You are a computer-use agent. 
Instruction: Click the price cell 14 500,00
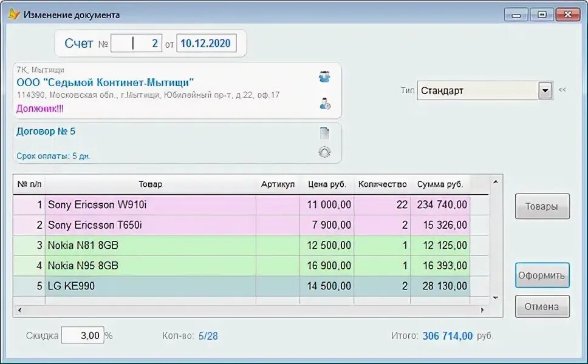click(327, 286)
